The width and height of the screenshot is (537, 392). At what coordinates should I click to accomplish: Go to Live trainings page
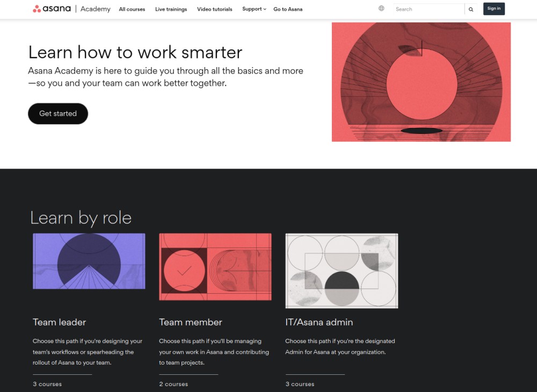[x=171, y=9]
